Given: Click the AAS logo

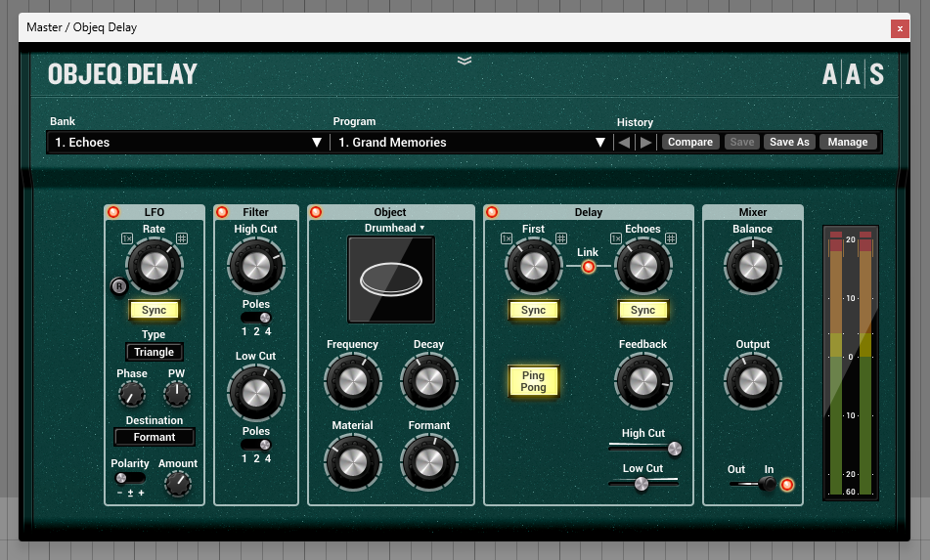Looking at the screenshot, I should point(853,74).
